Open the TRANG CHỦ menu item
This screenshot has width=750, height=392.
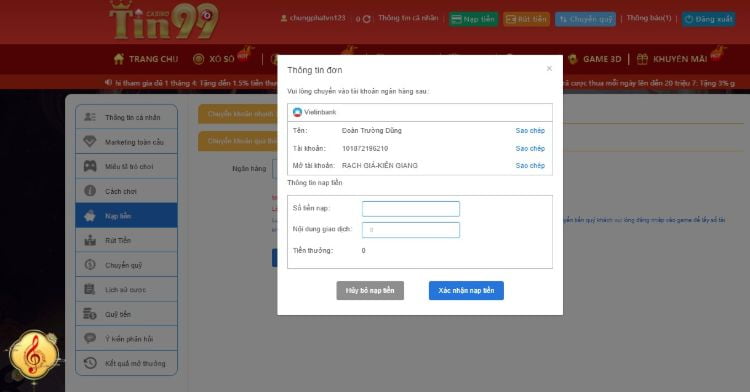tap(146, 59)
